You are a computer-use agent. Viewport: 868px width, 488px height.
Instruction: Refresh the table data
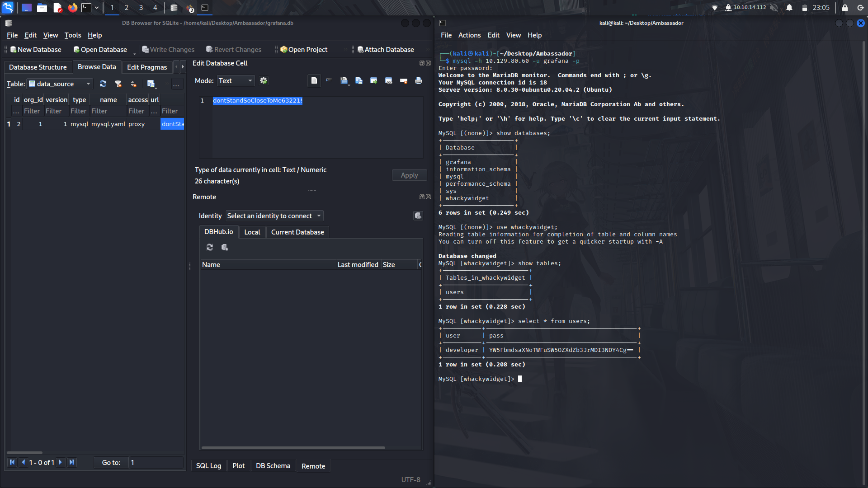pos(103,84)
